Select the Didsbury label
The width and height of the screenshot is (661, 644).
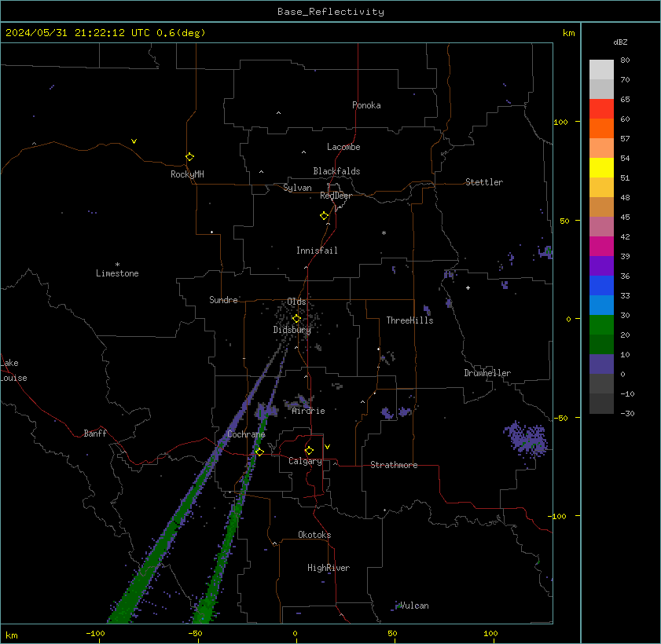point(292,330)
